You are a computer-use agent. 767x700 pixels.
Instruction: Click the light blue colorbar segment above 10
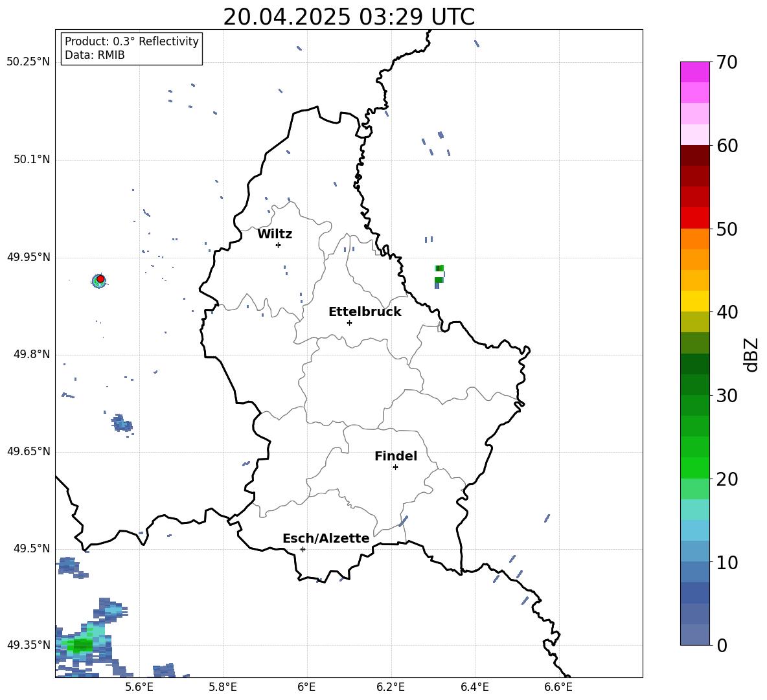click(x=694, y=530)
